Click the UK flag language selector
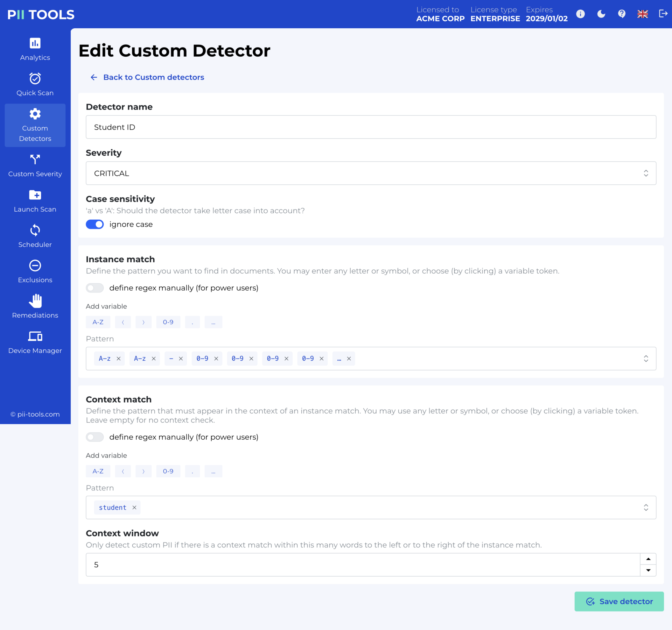Screen dimensions: 672x630 (642, 14)
